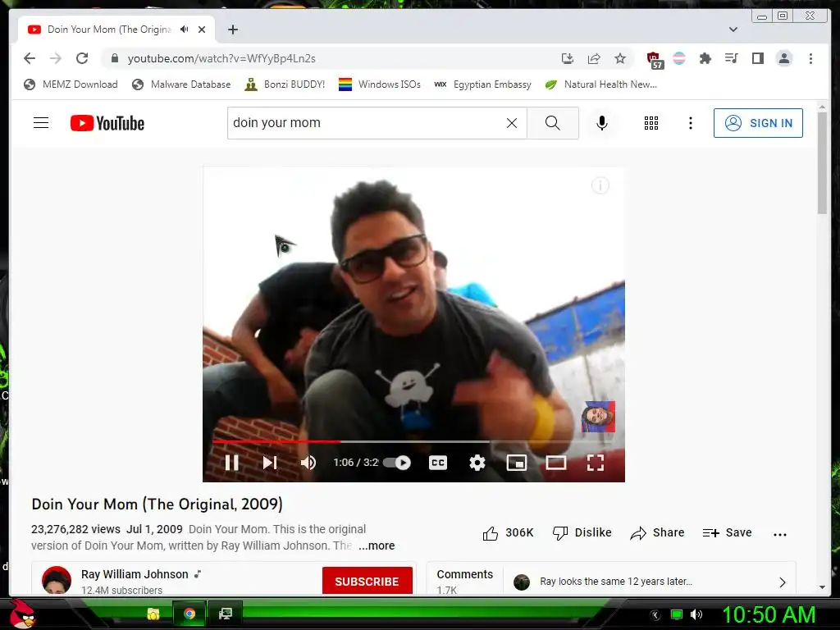Search with your voice microphone
840x630 pixels.
(602, 123)
